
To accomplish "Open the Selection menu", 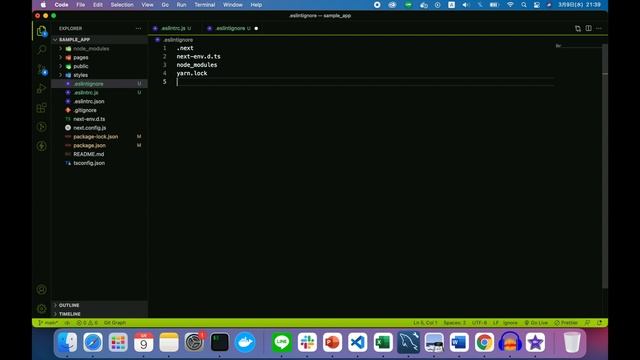I will click(122, 5).
